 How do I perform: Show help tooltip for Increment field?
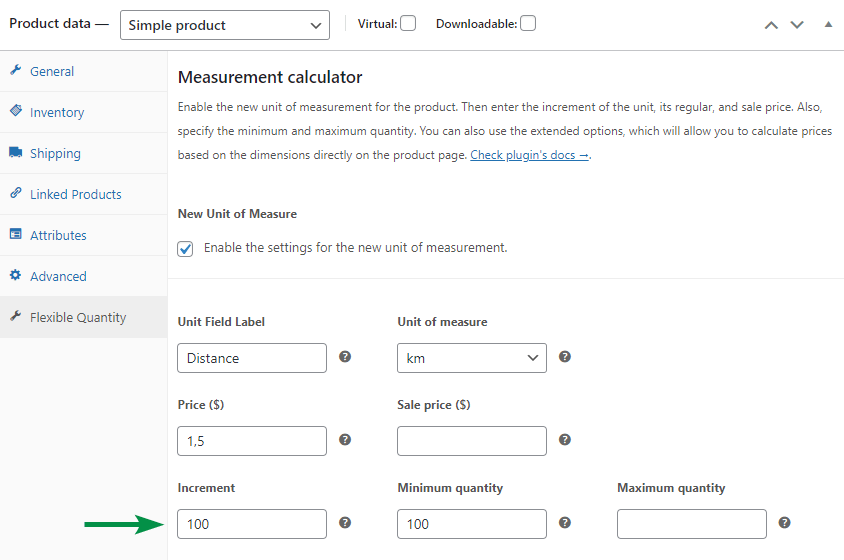(345, 522)
